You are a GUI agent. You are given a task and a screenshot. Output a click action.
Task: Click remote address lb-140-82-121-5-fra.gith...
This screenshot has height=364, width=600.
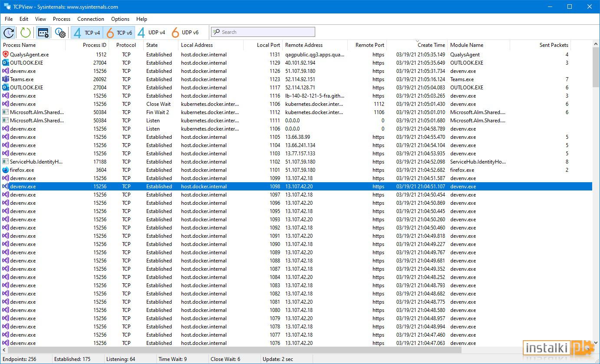click(x=315, y=96)
